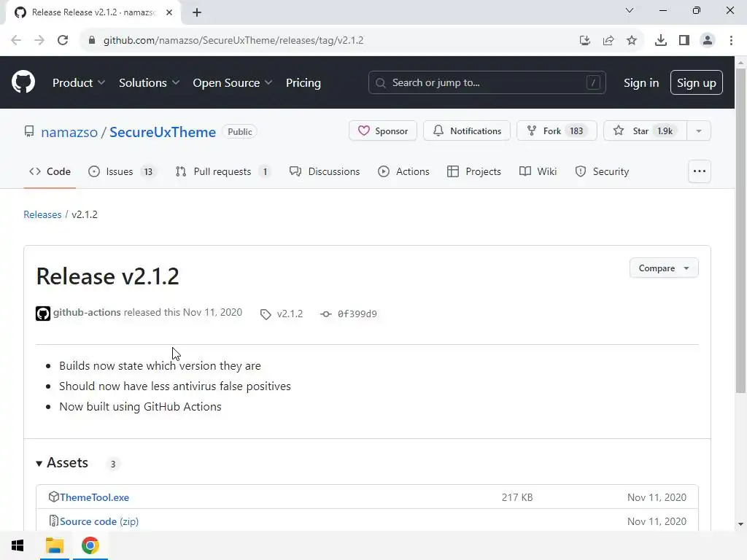Open the repository more options menu
This screenshot has height=560, width=747.
pos(700,171)
